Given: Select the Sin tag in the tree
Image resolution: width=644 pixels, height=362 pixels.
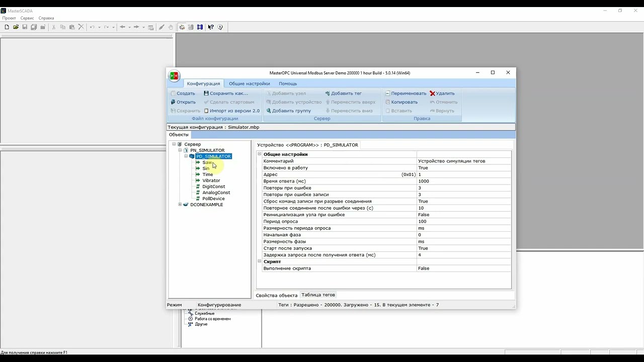Looking at the screenshot, I should 206,168.
